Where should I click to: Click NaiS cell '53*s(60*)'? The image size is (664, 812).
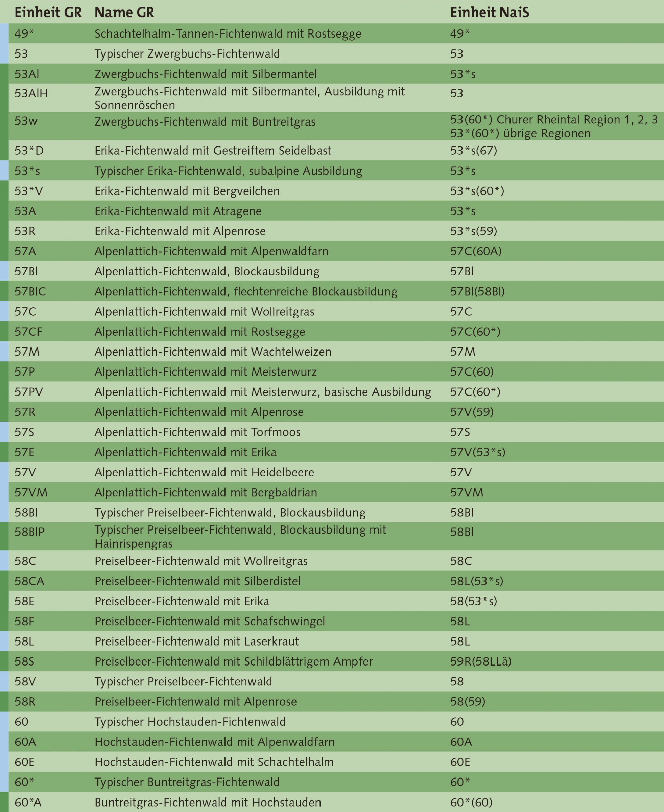coord(477,191)
